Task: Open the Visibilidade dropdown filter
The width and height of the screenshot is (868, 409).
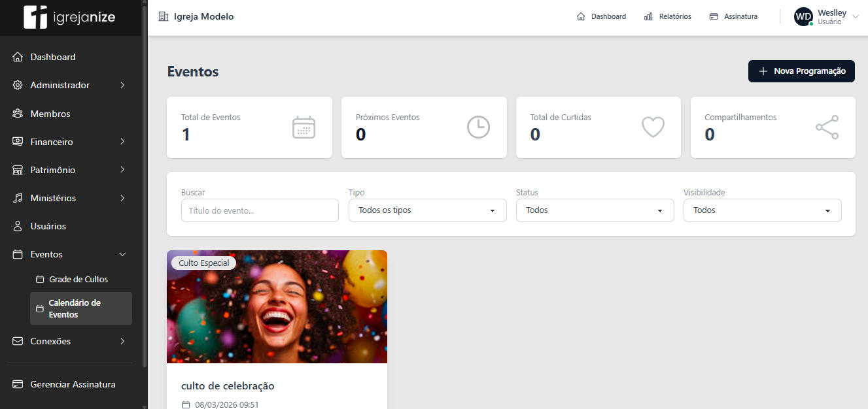Action: tap(762, 210)
